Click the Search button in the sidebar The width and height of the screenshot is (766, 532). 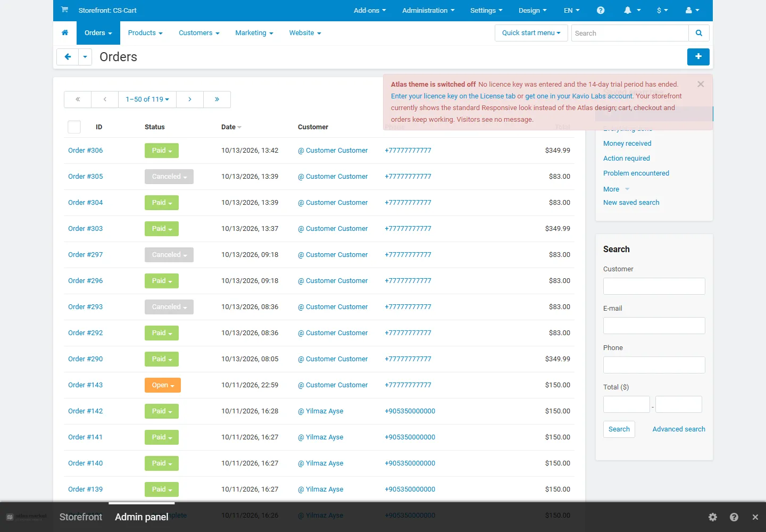pyautogui.click(x=619, y=429)
